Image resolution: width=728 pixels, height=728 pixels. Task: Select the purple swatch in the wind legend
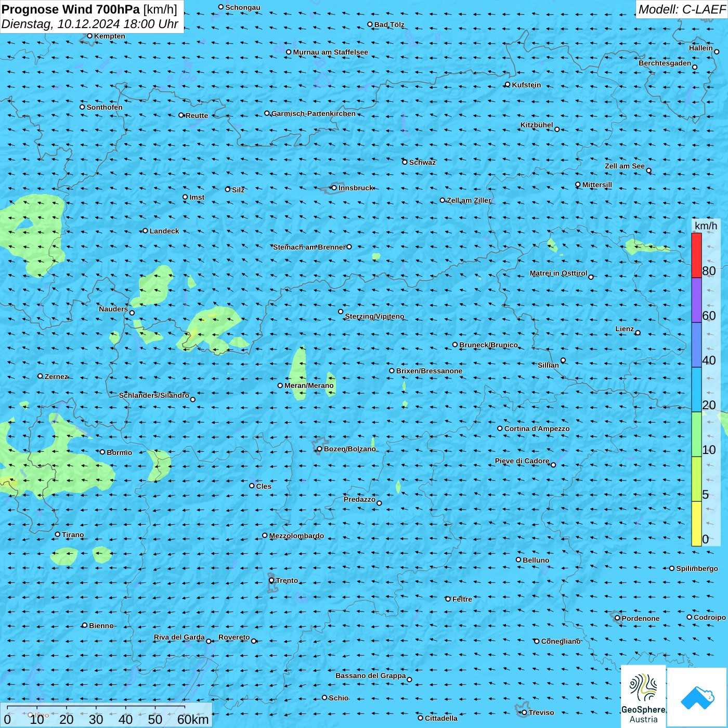click(x=696, y=301)
